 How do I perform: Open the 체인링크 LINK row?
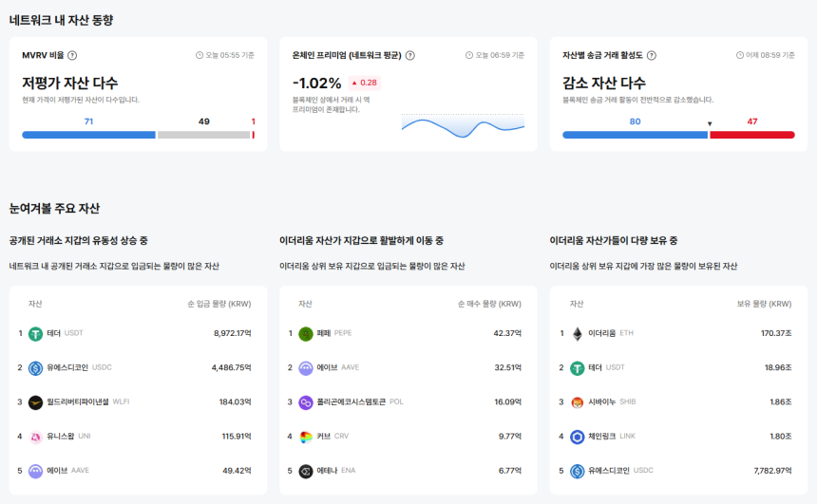[678, 437]
